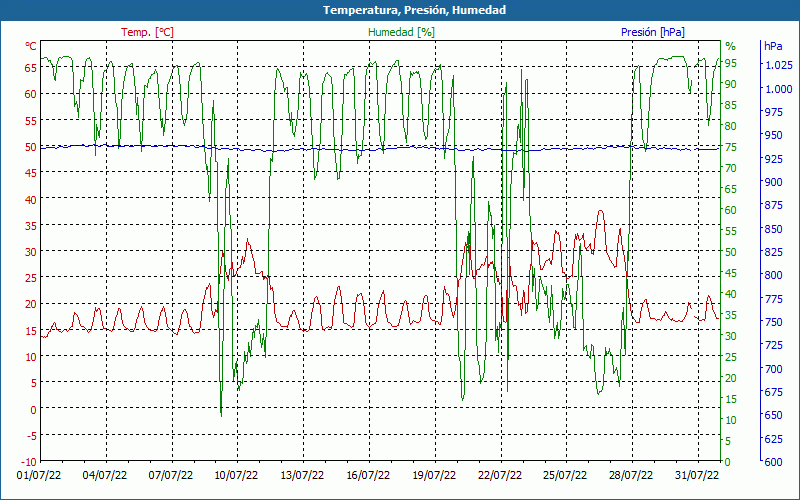Click the blue 925 pressure value
This screenshot has height=500, width=800.
pos(773,159)
